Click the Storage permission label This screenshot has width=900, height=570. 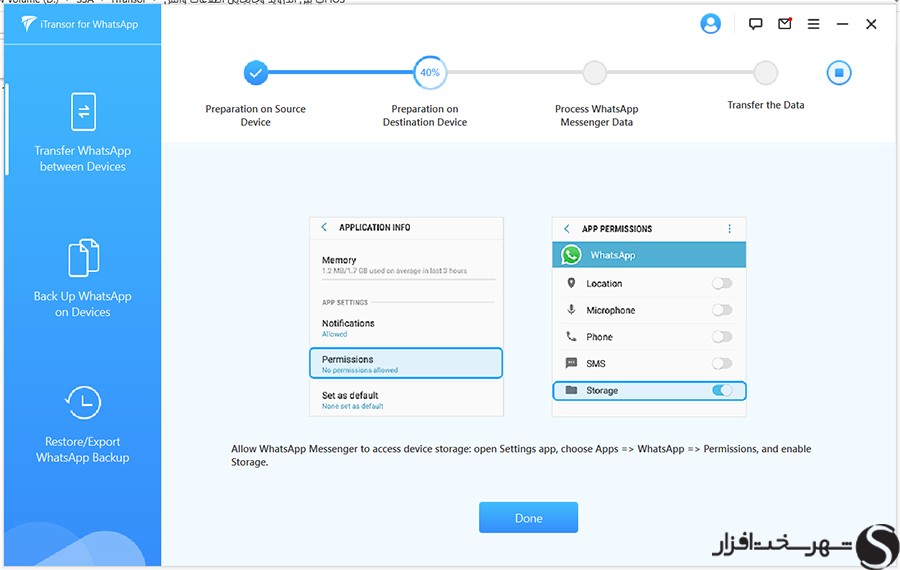point(602,390)
